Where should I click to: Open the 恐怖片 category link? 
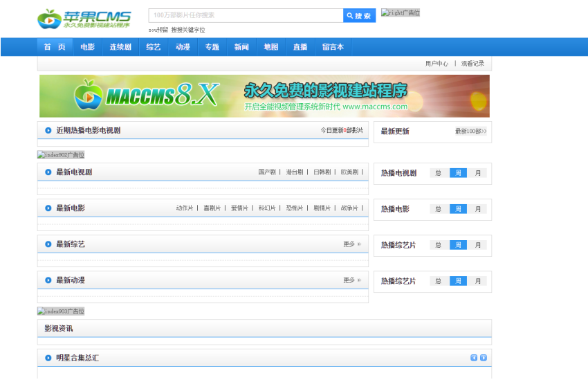[x=295, y=208]
